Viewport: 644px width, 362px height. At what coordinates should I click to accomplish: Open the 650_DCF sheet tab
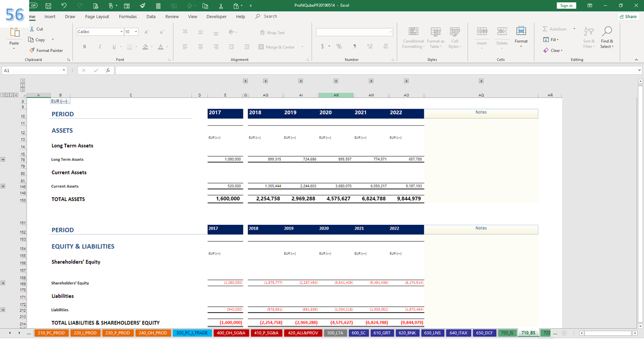tap(485, 333)
